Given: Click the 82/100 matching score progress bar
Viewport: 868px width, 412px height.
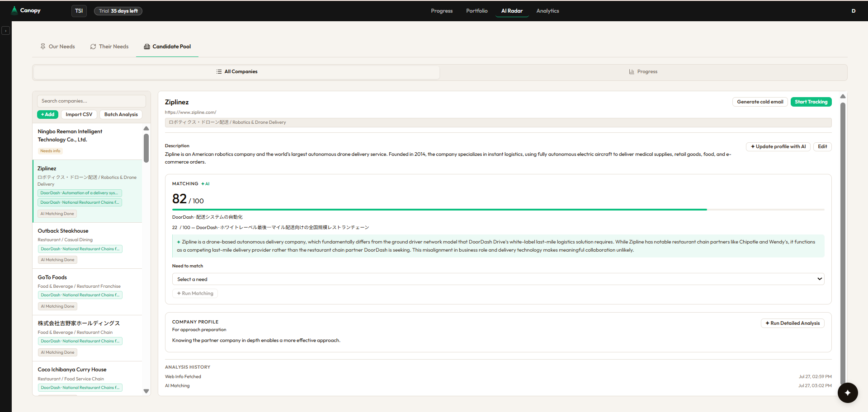Looking at the screenshot, I should (498, 210).
